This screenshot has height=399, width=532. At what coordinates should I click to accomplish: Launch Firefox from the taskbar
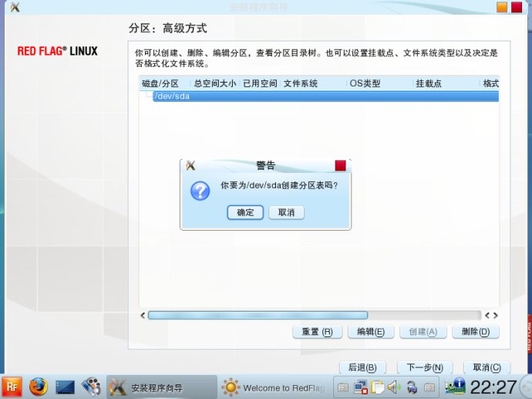pos(38,387)
